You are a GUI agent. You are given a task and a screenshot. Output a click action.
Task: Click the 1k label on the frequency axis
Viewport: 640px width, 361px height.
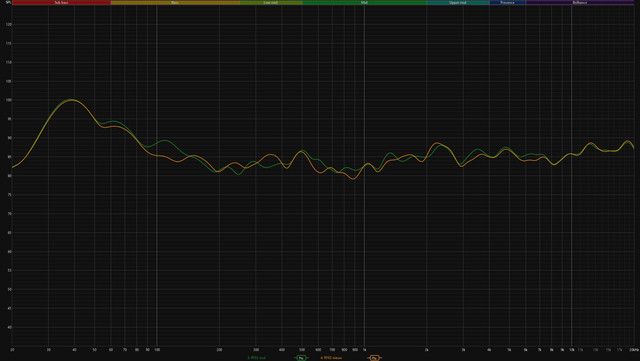[364, 350]
